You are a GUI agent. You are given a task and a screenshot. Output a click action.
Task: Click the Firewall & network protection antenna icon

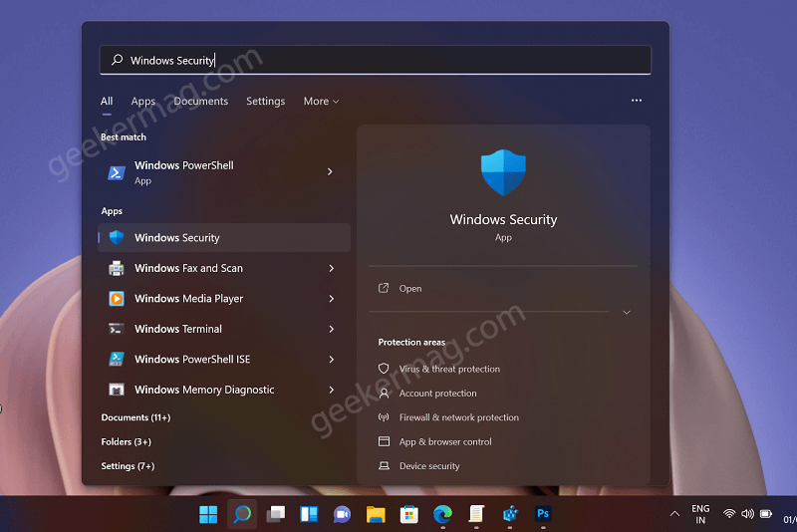384,417
